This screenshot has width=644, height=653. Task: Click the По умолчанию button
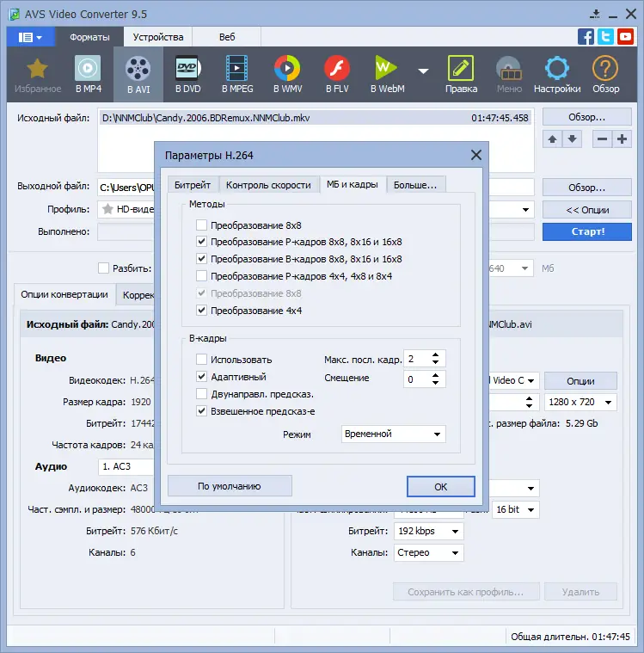[x=230, y=486]
